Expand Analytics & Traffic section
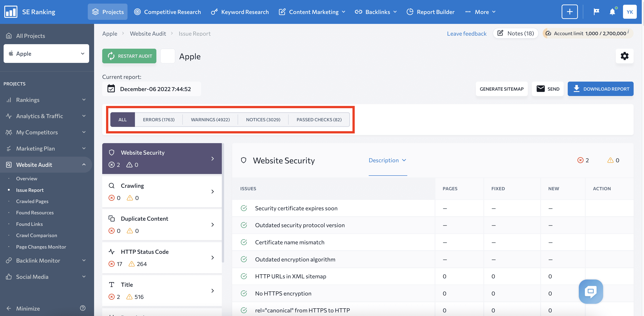The height and width of the screenshot is (316, 644). tap(46, 116)
